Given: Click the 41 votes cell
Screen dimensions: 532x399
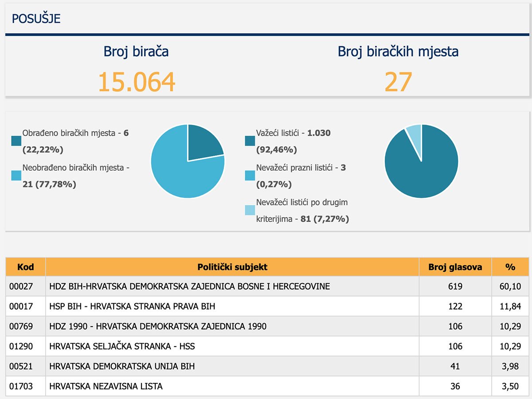Looking at the screenshot, I should pyautogui.click(x=455, y=366).
